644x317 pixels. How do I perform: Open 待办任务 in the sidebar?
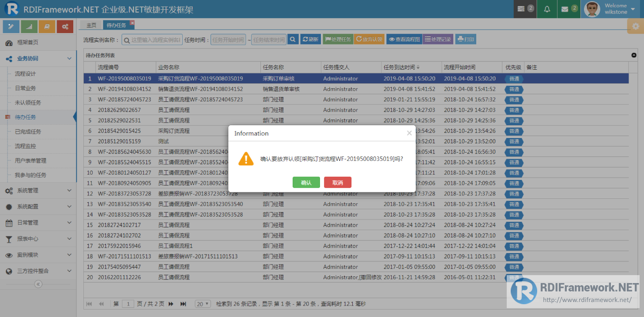38,117
